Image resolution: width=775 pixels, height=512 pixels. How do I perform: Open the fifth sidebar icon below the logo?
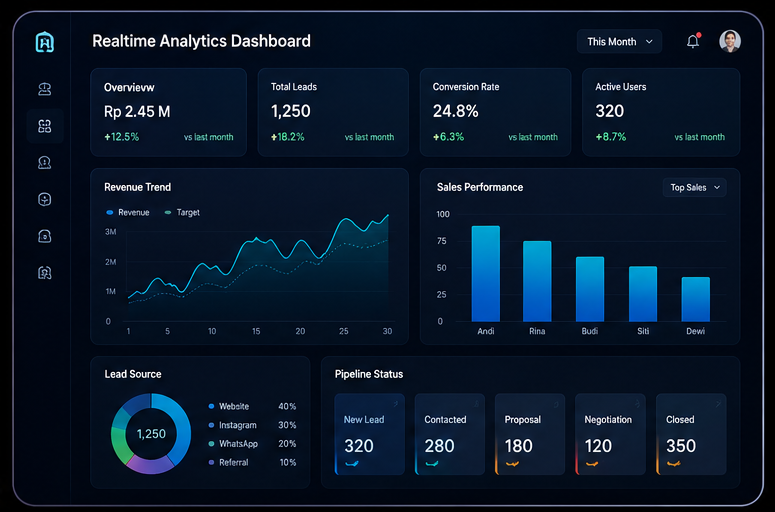click(x=44, y=236)
